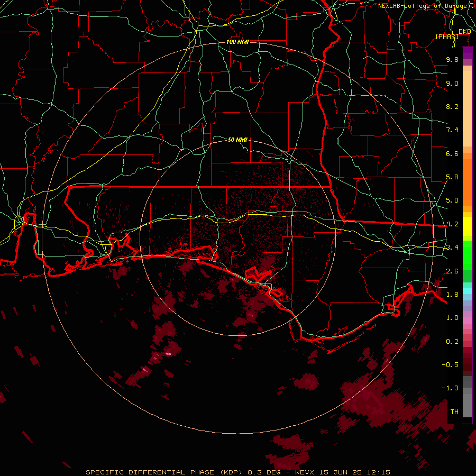Click the 0.3 DEG elevation text

click(x=264, y=472)
